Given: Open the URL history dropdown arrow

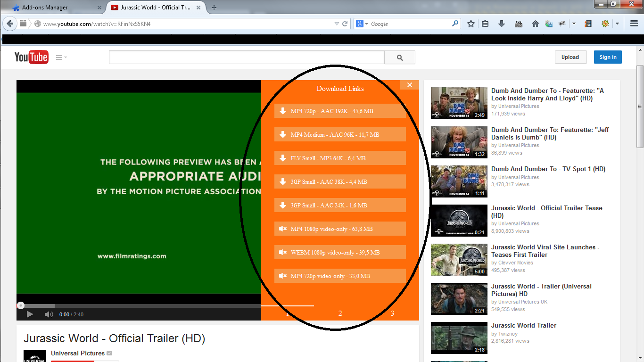Looking at the screenshot, I should tap(337, 24).
